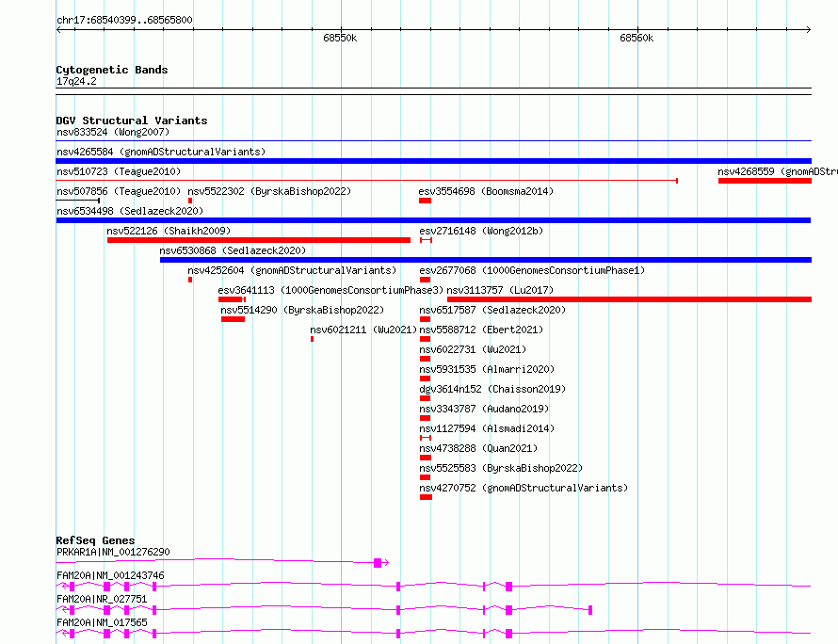
Task: Click esv3641113 (1000GenomesConsortiumPhase3) label
Action: (330, 290)
